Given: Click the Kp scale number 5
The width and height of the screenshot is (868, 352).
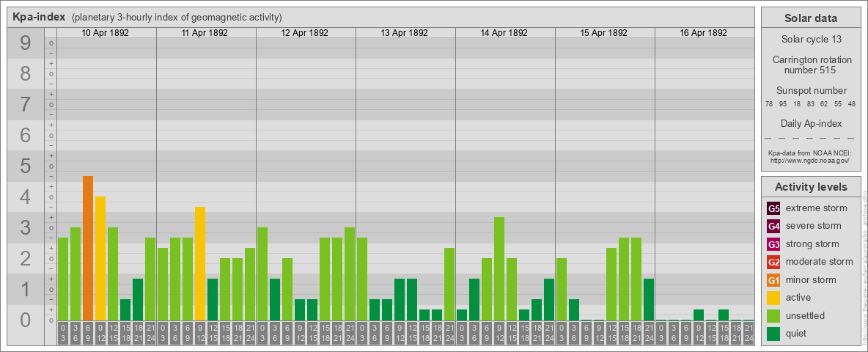Looking at the screenshot, I should [26, 166].
